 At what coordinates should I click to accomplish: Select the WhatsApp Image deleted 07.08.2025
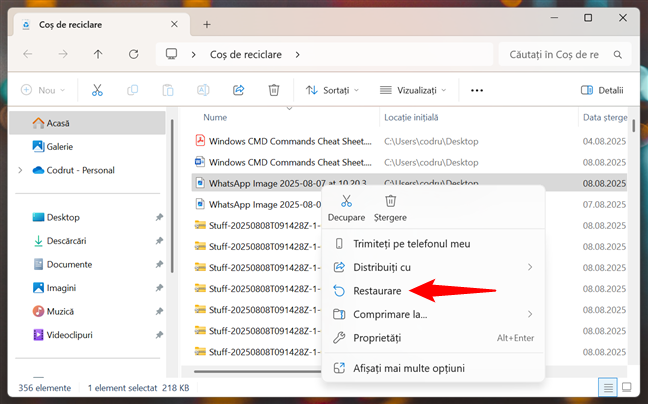(257, 204)
